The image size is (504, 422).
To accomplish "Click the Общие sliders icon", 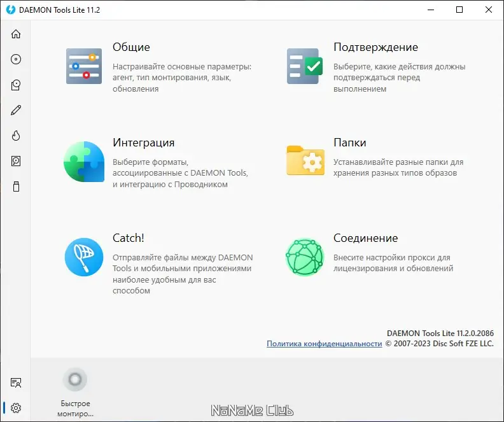I will 84,66.
